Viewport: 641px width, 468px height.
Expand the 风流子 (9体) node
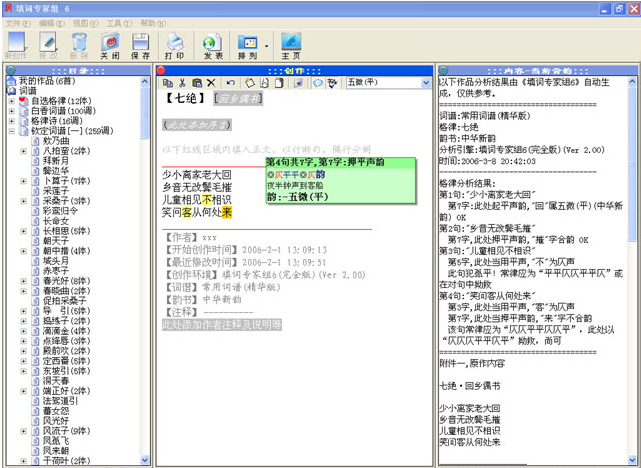coord(23,431)
